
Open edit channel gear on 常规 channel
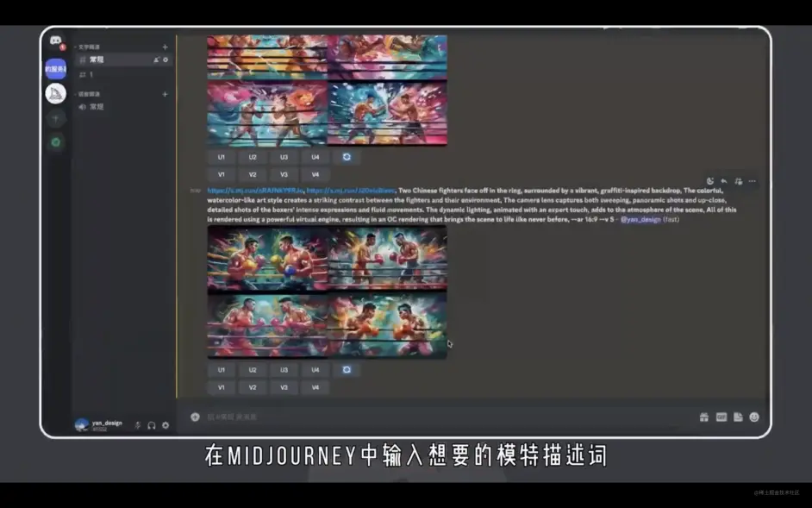tap(166, 60)
